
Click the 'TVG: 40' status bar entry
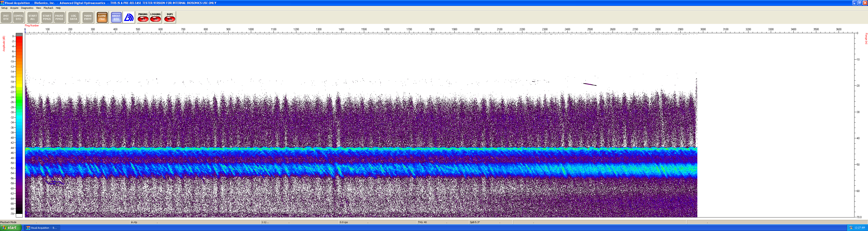click(x=422, y=222)
